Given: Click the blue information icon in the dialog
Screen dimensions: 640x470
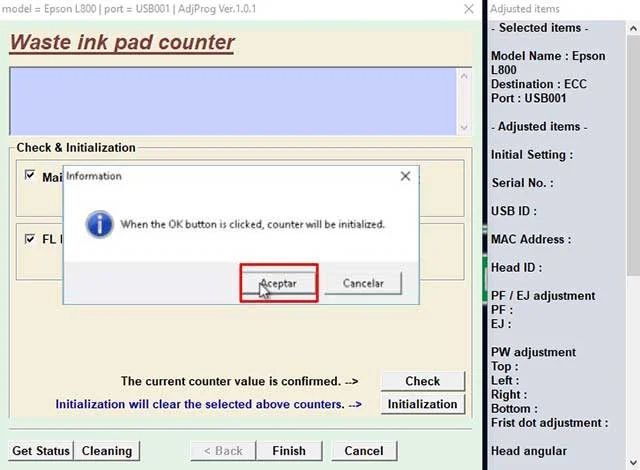Looking at the screenshot, I should click(99, 224).
